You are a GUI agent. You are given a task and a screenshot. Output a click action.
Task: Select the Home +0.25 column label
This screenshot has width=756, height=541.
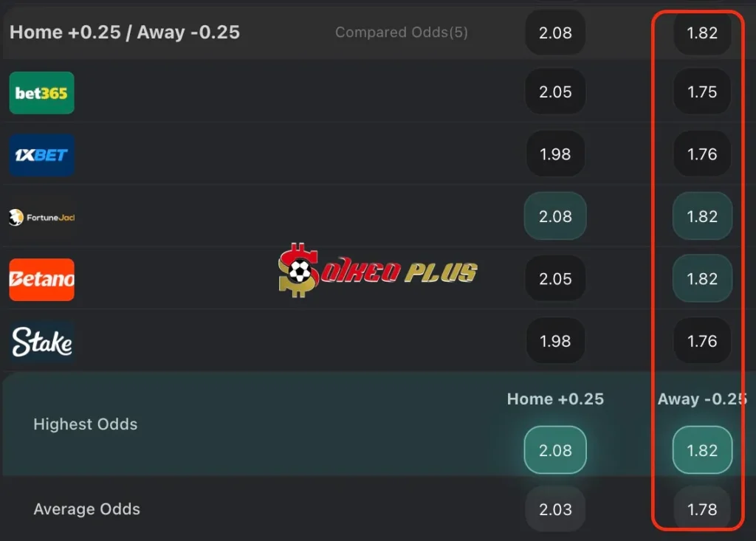tap(555, 399)
